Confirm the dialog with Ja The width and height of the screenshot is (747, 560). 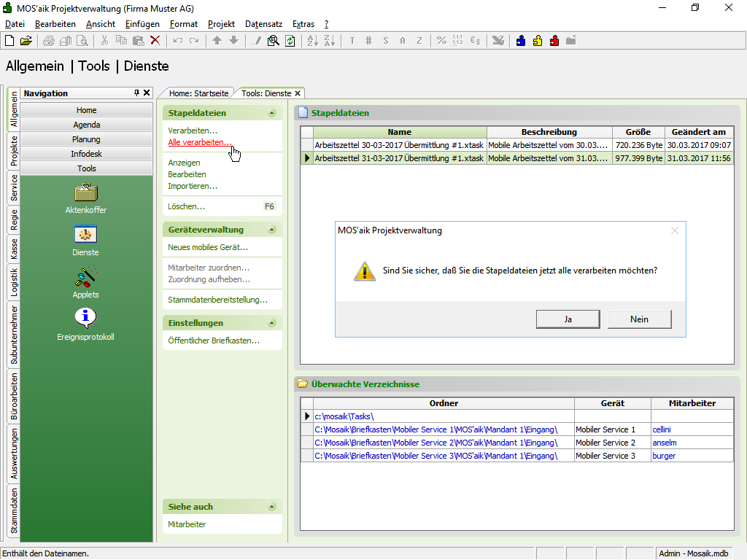click(567, 319)
